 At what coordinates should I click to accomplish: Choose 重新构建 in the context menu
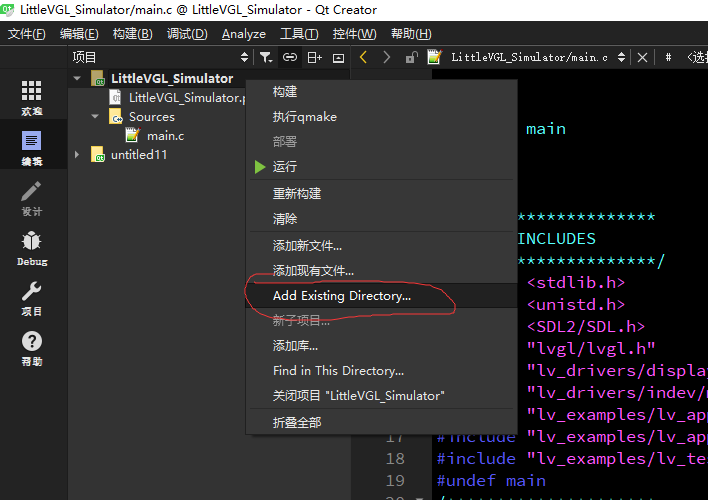point(382,194)
